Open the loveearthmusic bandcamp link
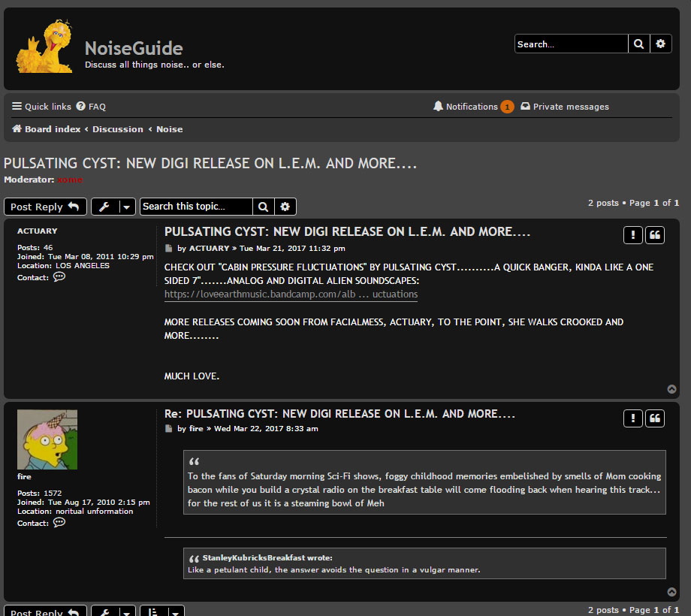The width and height of the screenshot is (691, 616). click(x=291, y=294)
